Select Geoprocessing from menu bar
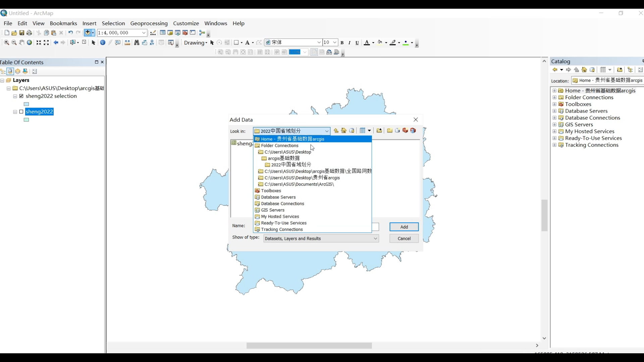Viewport: 644px width, 362px height. (x=149, y=23)
